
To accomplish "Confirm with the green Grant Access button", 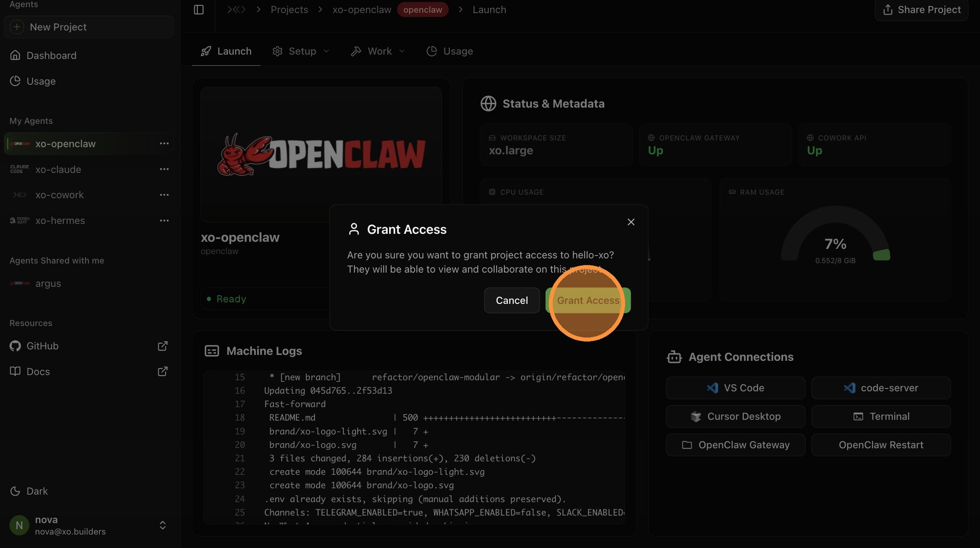I will tap(588, 300).
